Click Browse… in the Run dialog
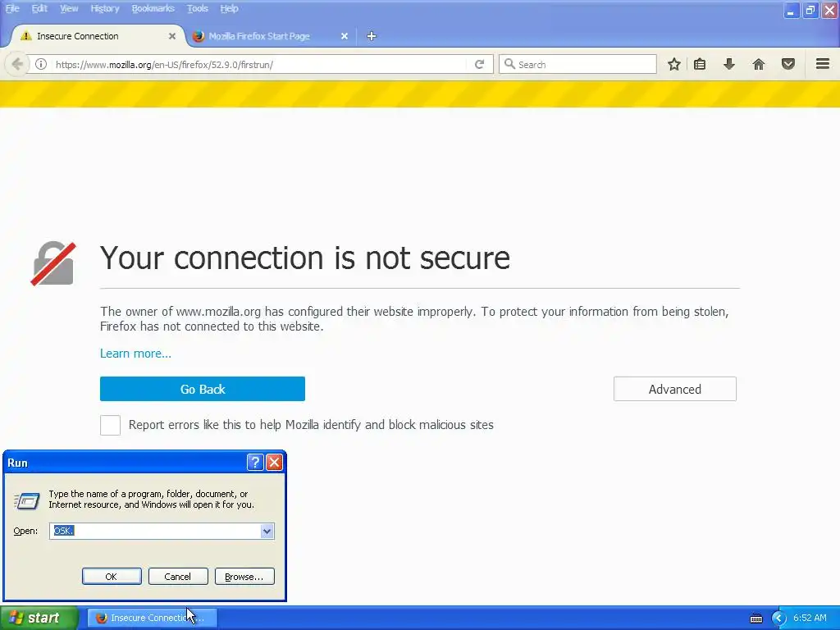840x630 pixels. click(x=244, y=577)
